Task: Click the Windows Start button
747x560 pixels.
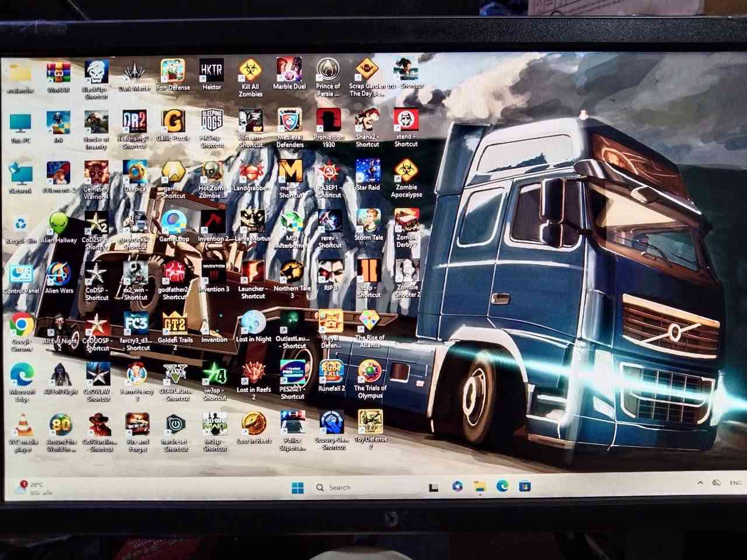Action: pos(298,488)
